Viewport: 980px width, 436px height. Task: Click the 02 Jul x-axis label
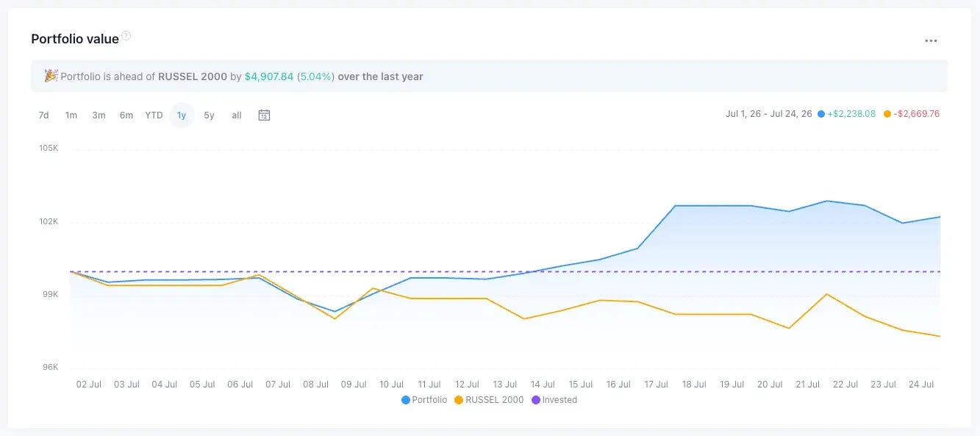89,385
